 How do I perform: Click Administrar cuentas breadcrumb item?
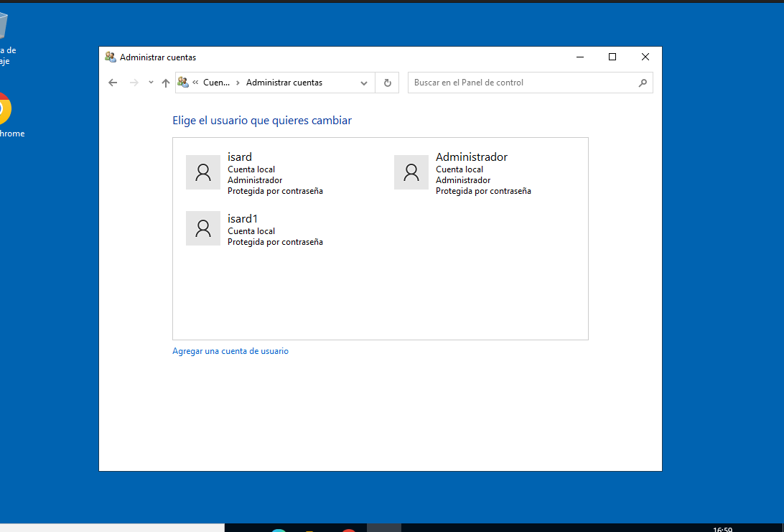(x=284, y=83)
